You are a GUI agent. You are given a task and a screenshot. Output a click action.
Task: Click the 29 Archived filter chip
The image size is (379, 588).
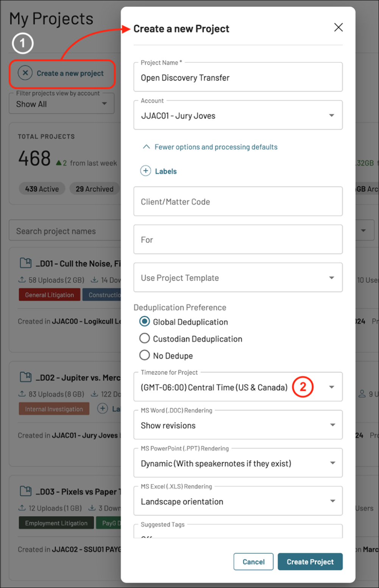(x=94, y=189)
